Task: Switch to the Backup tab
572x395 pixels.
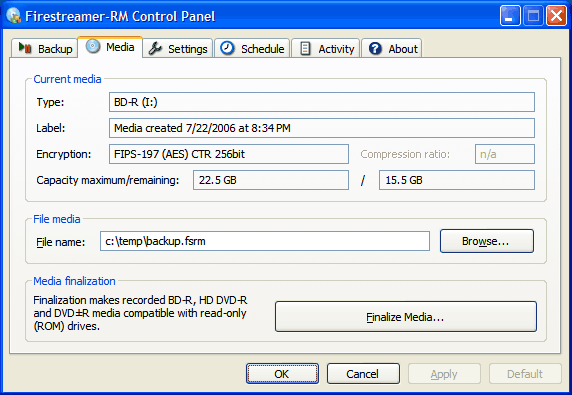Action: tap(45, 48)
